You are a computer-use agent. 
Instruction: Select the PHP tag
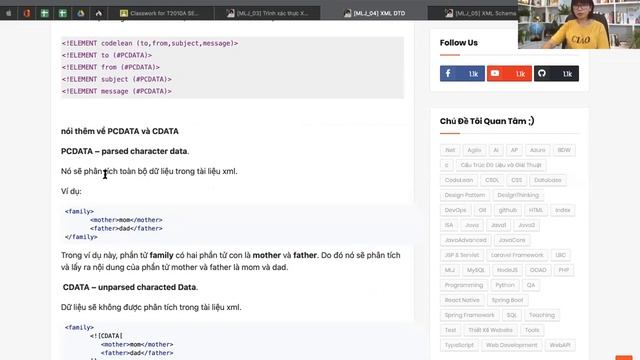(x=564, y=270)
